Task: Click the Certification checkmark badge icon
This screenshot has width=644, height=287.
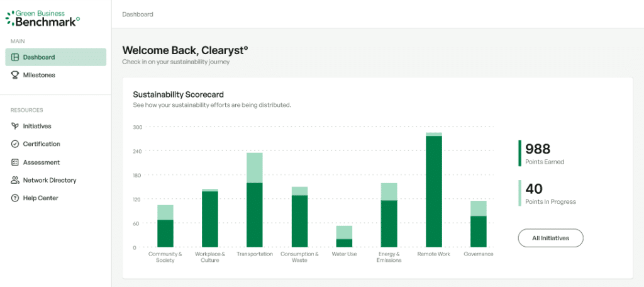Action: point(15,144)
